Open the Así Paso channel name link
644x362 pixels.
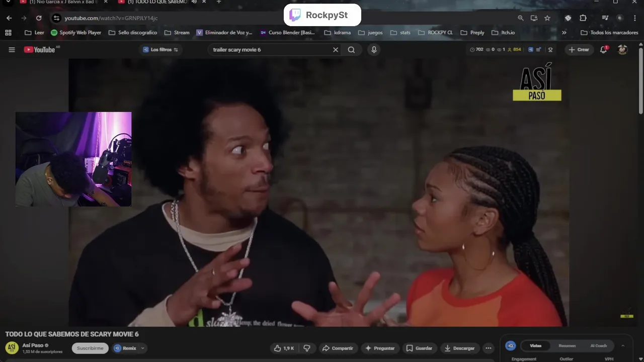coord(33,345)
